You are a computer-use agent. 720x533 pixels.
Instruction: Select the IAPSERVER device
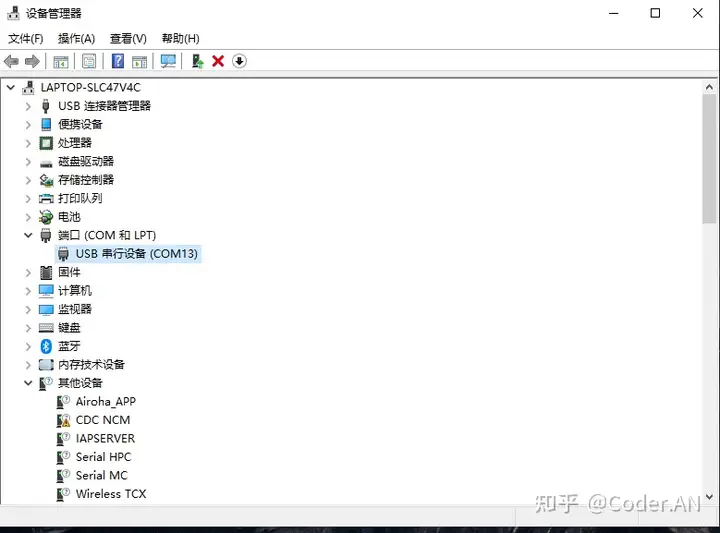(105, 438)
